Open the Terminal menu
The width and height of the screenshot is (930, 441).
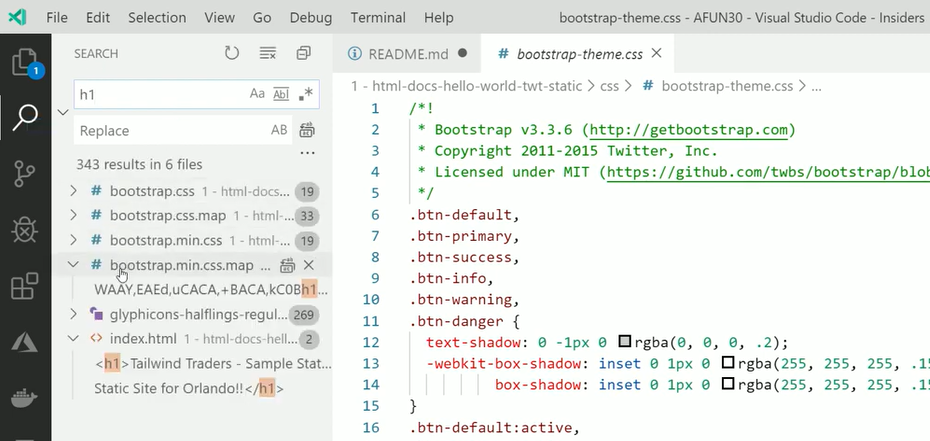point(378,18)
